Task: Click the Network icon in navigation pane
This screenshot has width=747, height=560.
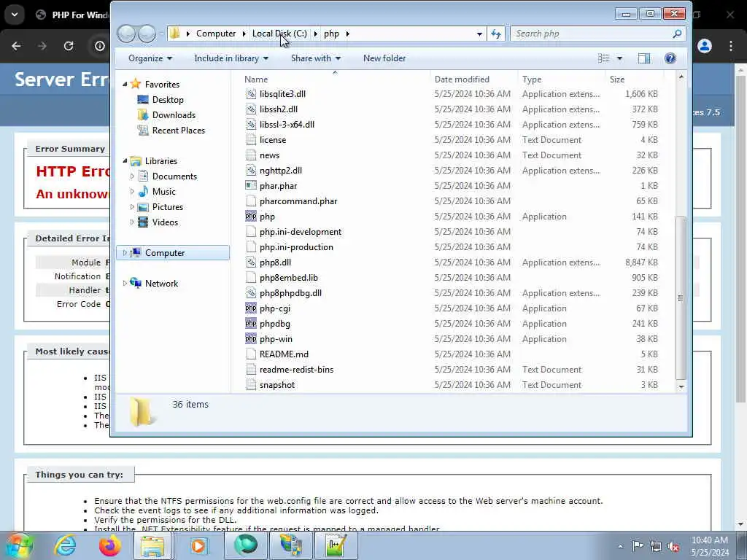Action: (x=136, y=284)
